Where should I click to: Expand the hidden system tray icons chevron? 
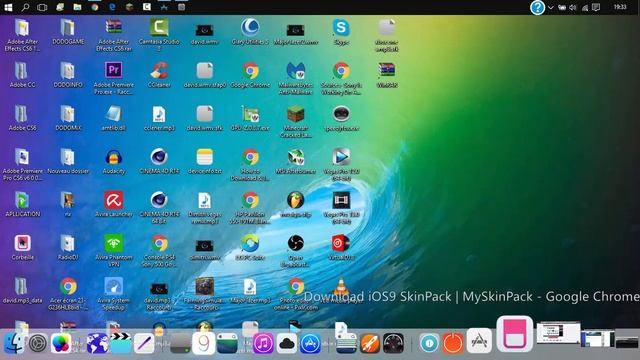click(551, 7)
